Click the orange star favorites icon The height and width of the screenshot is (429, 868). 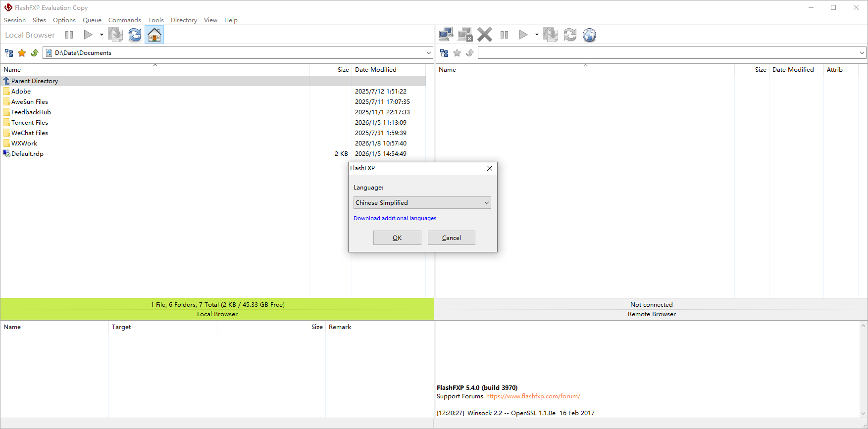[22, 53]
